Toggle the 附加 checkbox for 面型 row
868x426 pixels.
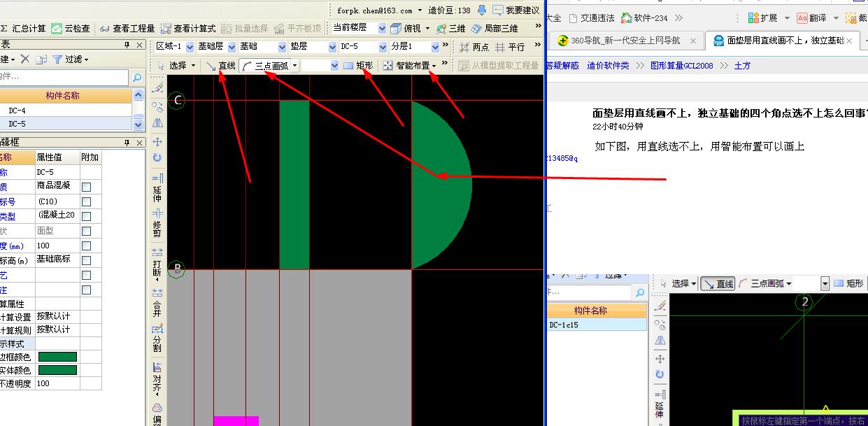point(87,231)
